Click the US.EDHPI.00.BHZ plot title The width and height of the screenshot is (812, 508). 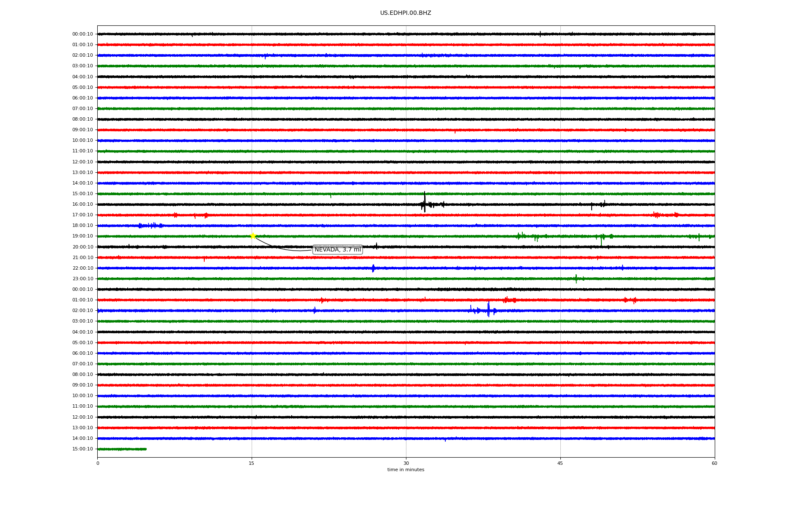click(405, 13)
